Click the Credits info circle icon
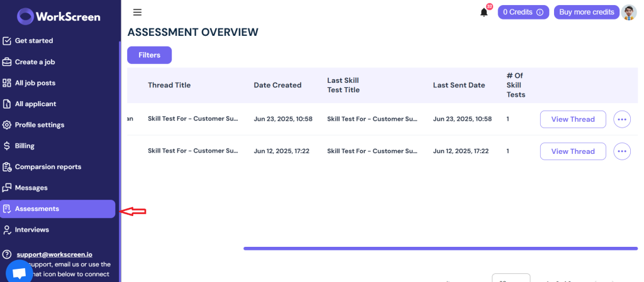This screenshot has width=644, height=282. (540, 12)
